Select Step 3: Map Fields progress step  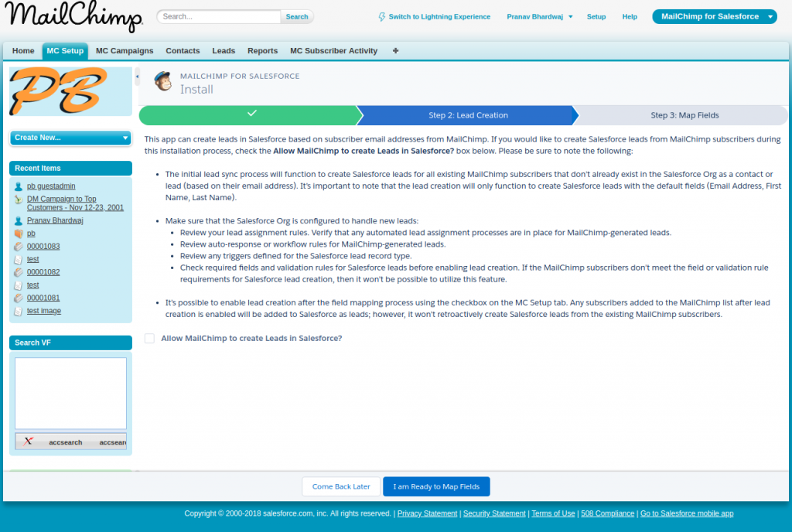coord(684,115)
